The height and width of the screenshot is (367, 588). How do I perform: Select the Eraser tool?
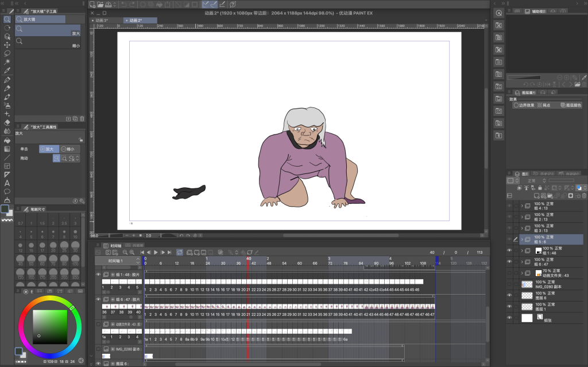(x=7, y=122)
